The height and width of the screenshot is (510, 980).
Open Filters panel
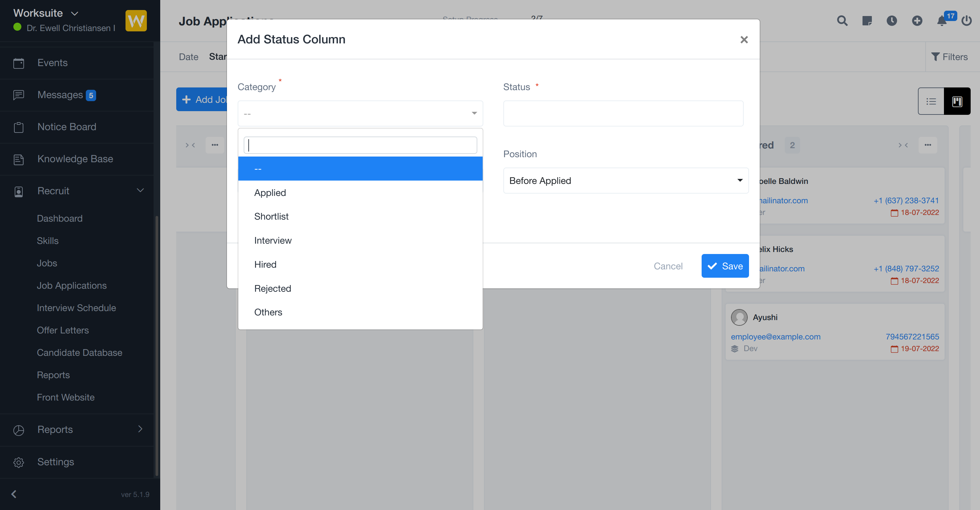pyautogui.click(x=949, y=57)
